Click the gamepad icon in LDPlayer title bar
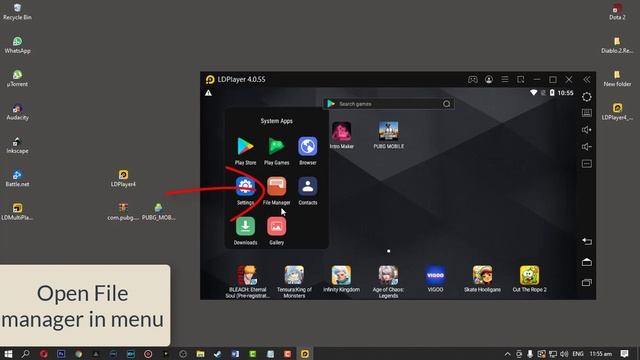This screenshot has height=360, width=640. [x=473, y=80]
